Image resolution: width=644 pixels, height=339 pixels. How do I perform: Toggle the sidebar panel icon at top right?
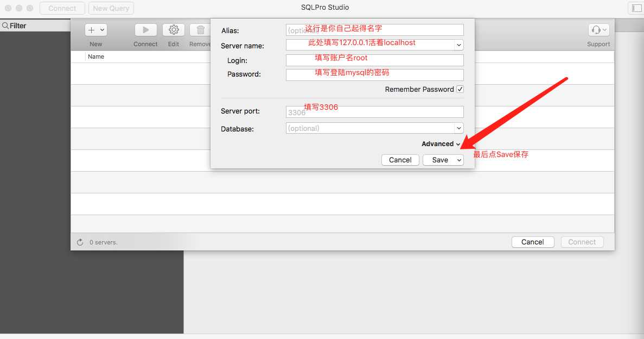click(x=636, y=8)
